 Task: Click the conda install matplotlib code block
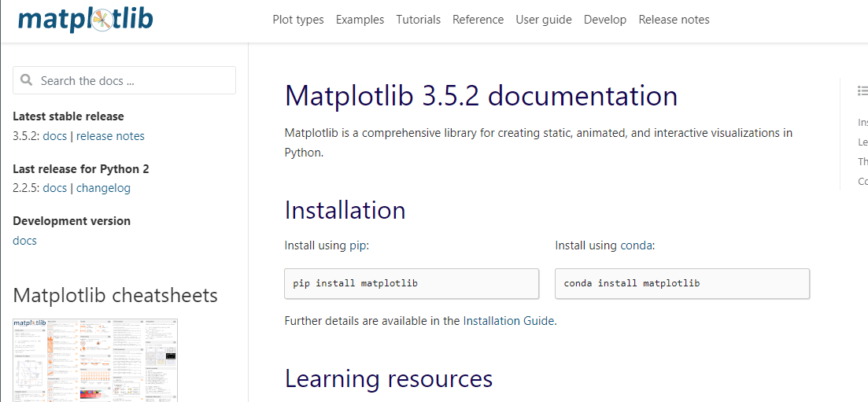(682, 283)
